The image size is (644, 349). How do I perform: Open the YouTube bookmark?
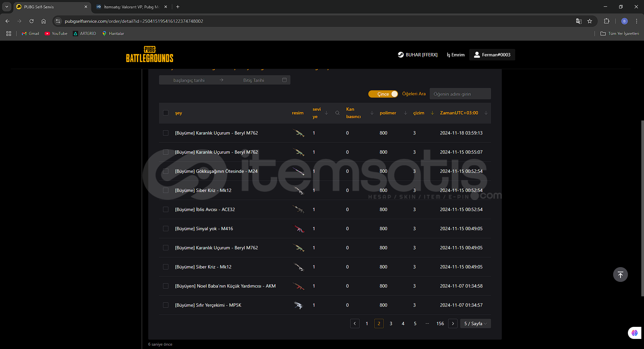click(x=56, y=34)
